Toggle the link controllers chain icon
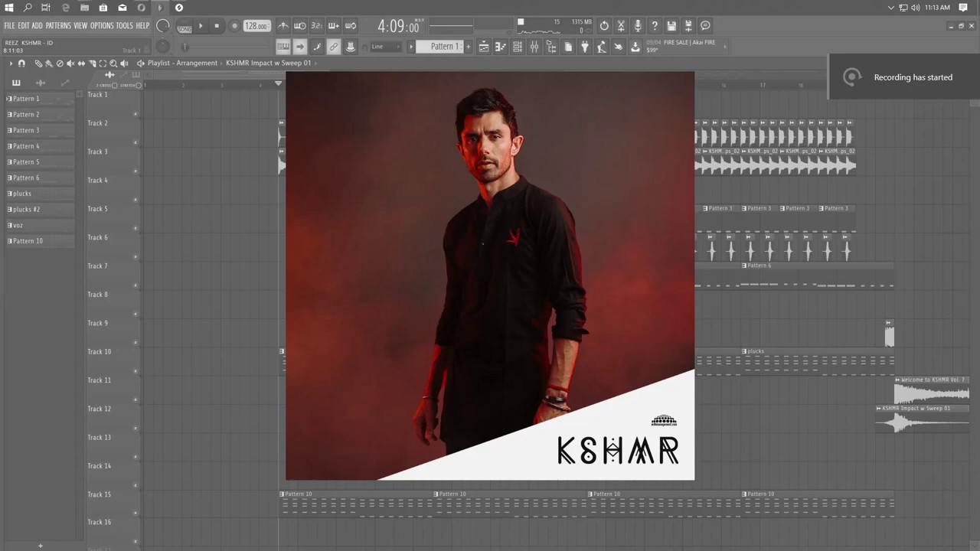The width and height of the screenshot is (980, 551). [x=334, y=47]
